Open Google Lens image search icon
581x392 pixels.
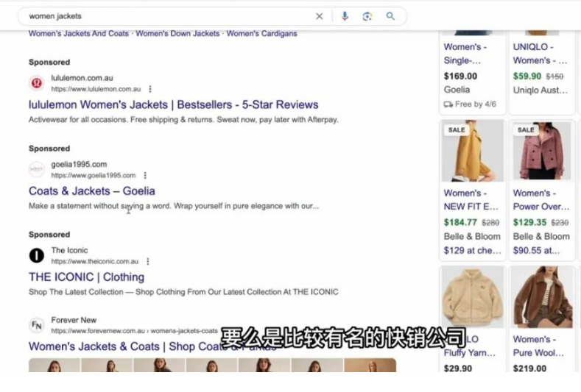pos(367,16)
